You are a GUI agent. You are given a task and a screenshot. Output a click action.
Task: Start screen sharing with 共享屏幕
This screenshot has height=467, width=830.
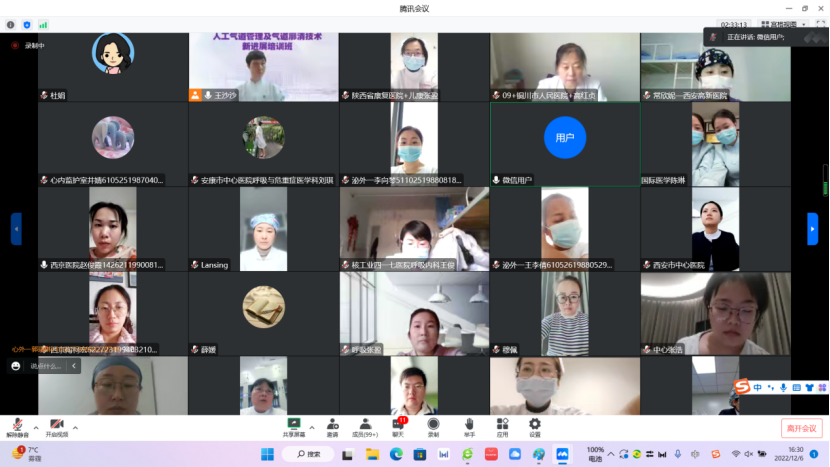(294, 427)
